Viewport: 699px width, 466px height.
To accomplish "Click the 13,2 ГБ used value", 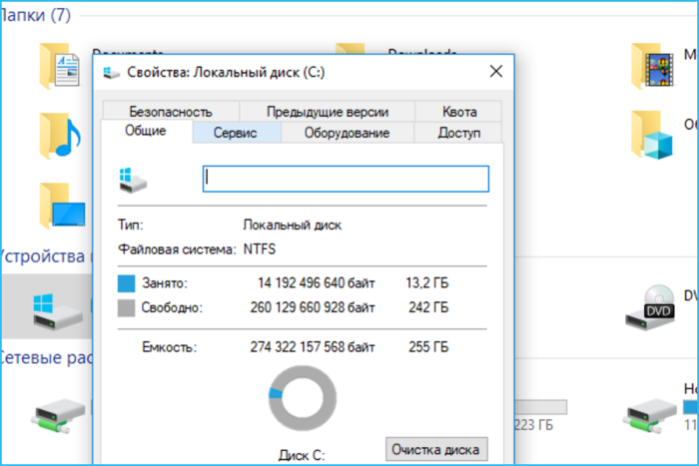I will [427, 283].
